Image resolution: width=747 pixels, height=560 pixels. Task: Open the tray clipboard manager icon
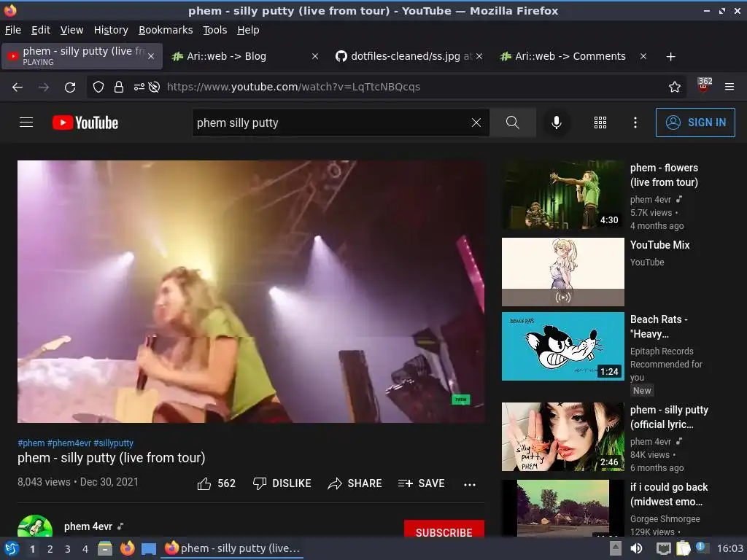[x=683, y=548]
